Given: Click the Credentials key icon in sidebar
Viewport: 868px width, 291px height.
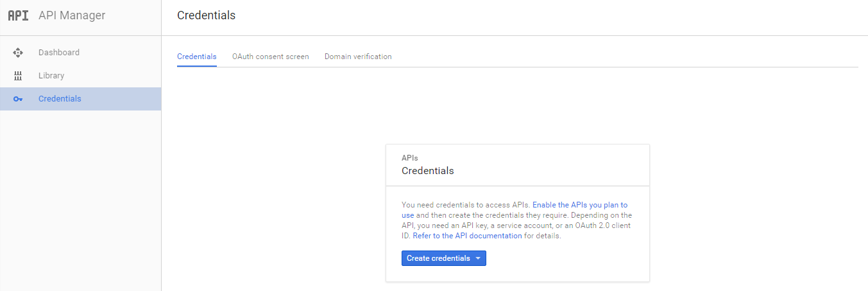Looking at the screenshot, I should tap(18, 99).
